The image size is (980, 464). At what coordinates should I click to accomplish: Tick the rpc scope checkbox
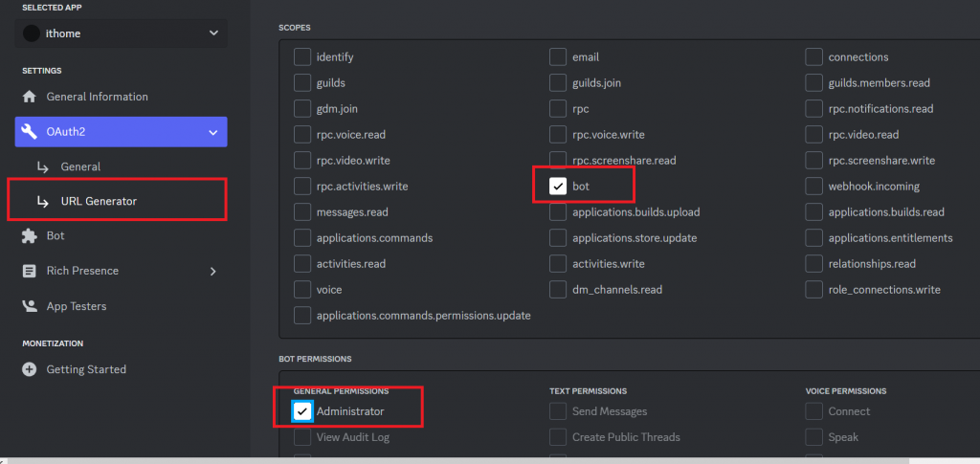(x=558, y=109)
